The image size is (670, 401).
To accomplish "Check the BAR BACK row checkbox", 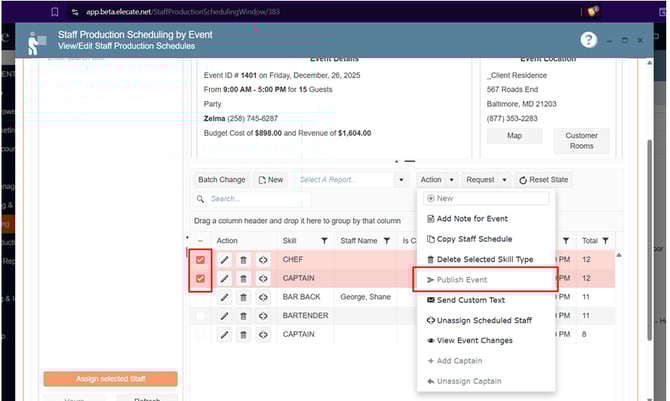I will (x=201, y=297).
